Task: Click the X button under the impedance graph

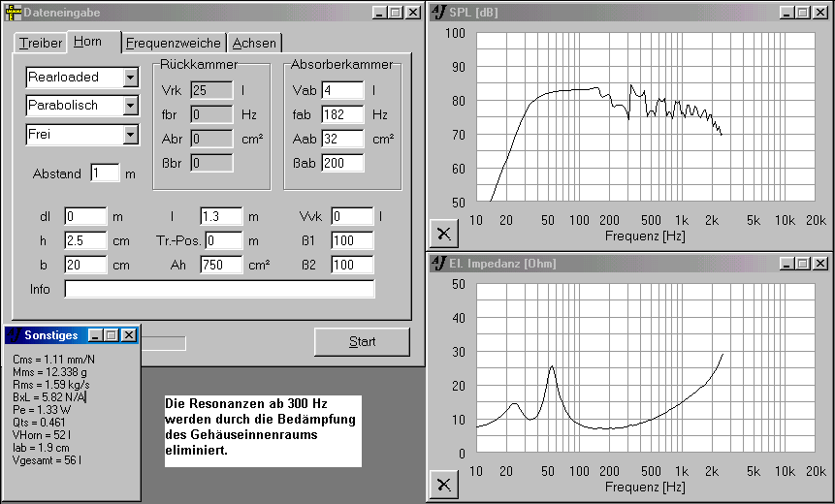Action: [x=444, y=484]
